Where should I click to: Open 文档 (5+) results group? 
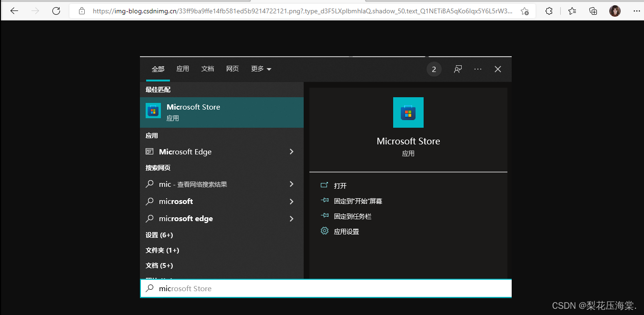tap(159, 265)
